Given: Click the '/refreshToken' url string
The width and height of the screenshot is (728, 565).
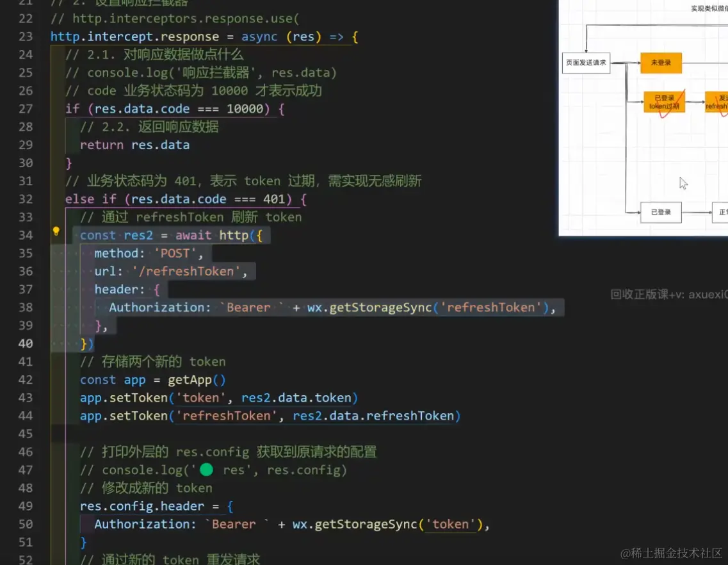Looking at the screenshot, I should 186,272.
